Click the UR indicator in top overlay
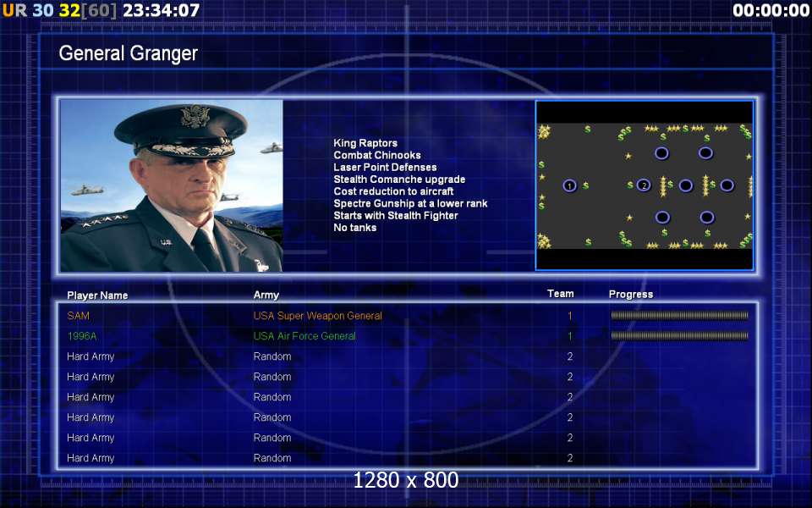 [14, 10]
